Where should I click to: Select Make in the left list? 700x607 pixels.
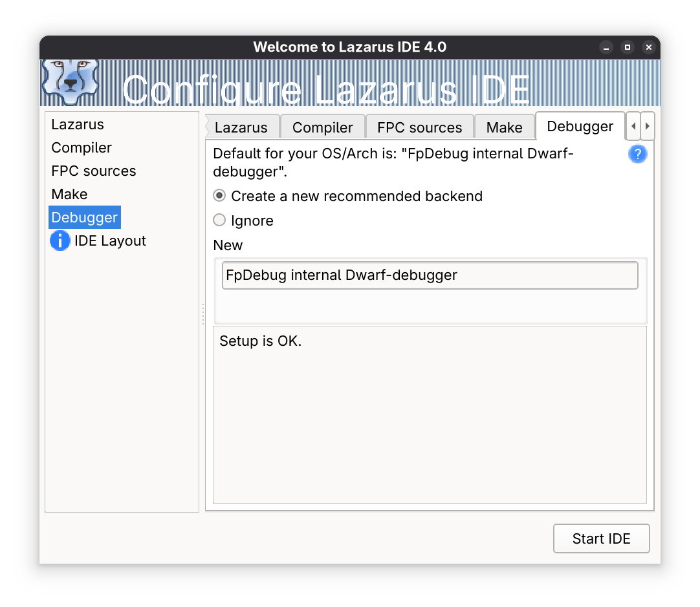tap(70, 194)
